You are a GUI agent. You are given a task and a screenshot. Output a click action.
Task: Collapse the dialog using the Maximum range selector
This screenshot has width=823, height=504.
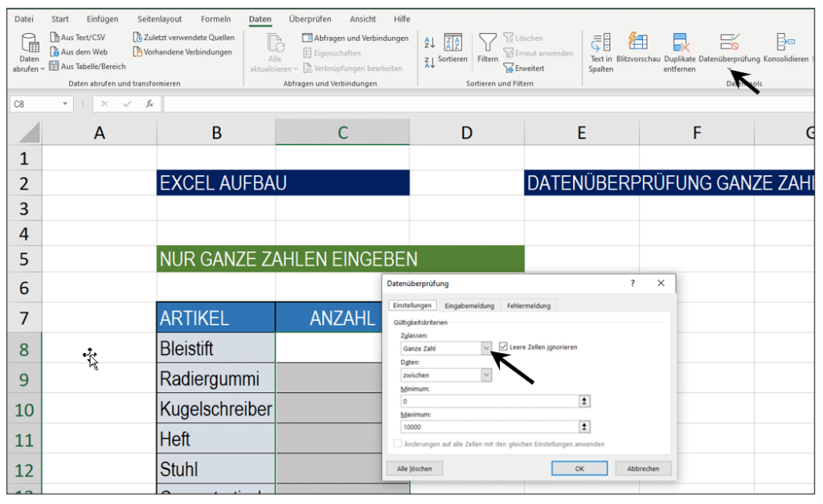pyautogui.click(x=583, y=427)
